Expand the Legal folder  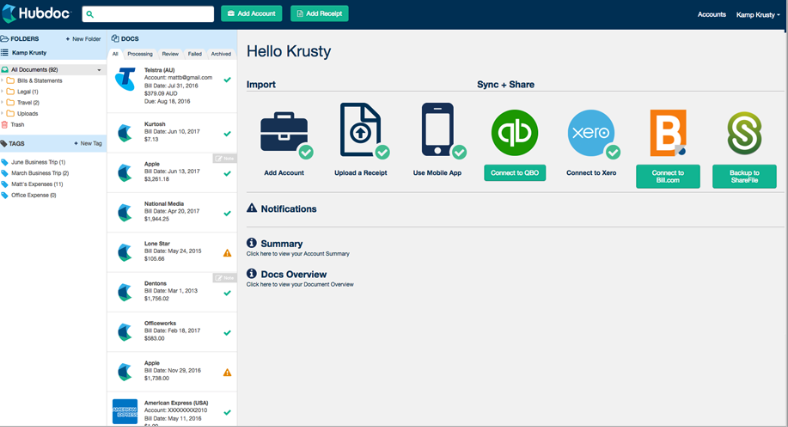click(3, 91)
